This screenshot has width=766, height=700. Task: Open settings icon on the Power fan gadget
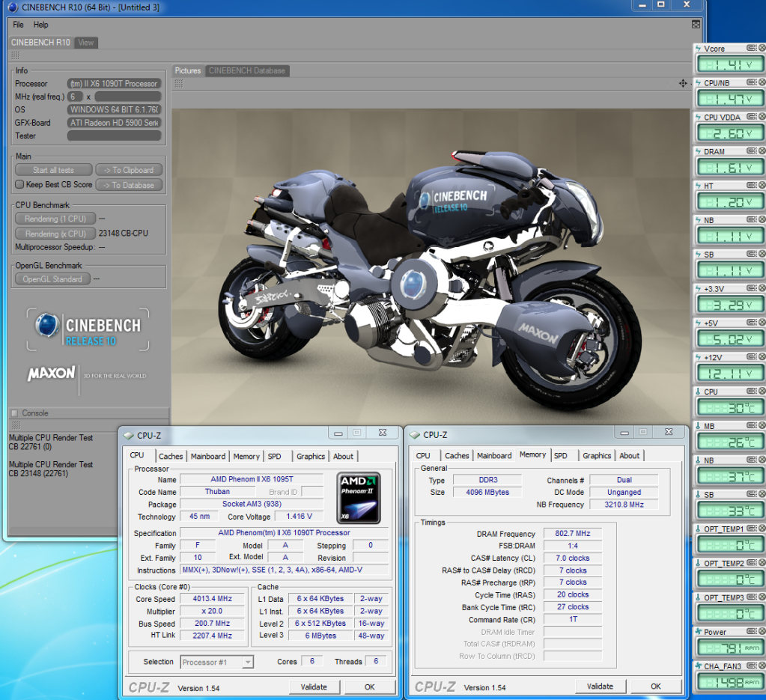click(751, 631)
